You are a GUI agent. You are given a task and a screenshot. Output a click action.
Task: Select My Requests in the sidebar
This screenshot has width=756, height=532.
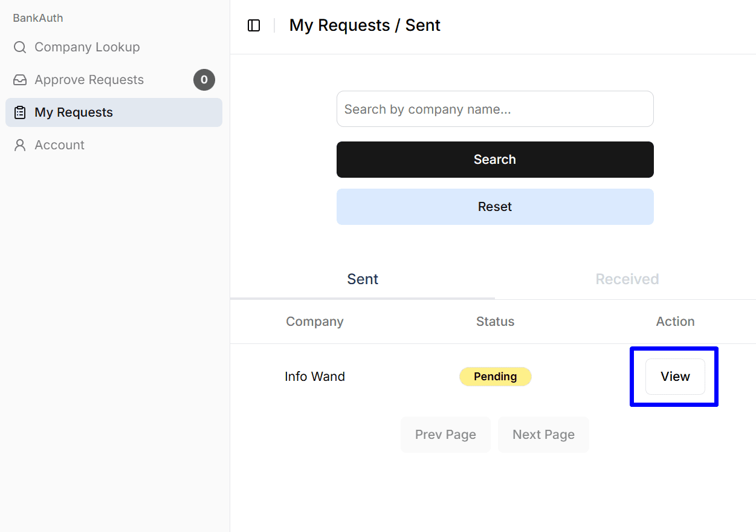[114, 112]
